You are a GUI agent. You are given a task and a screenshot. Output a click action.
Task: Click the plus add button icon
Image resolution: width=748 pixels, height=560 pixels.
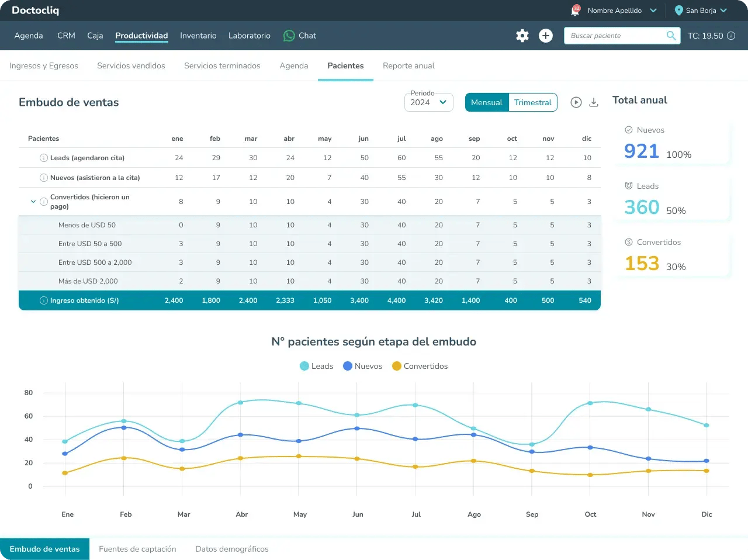tap(546, 36)
